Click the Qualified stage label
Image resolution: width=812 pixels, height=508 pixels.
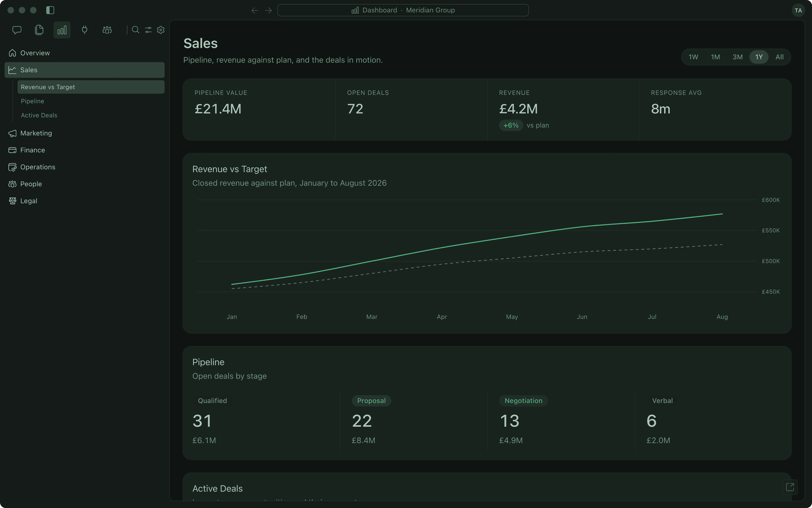click(x=212, y=401)
